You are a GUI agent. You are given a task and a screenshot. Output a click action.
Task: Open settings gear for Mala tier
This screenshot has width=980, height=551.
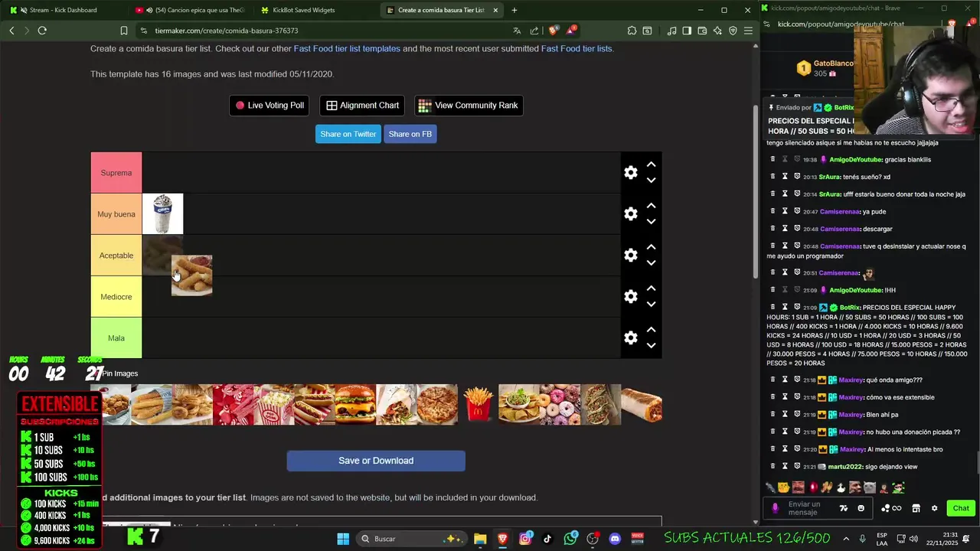(x=631, y=338)
